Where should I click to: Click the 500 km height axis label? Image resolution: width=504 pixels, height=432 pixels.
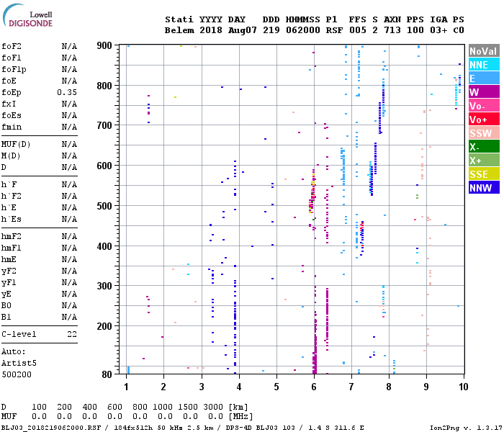104,206
